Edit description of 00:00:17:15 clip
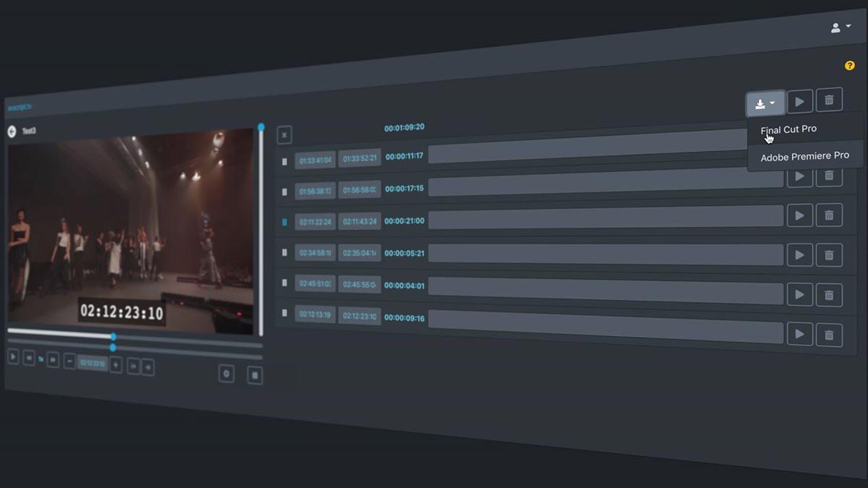This screenshot has width=868, height=488. (606, 181)
